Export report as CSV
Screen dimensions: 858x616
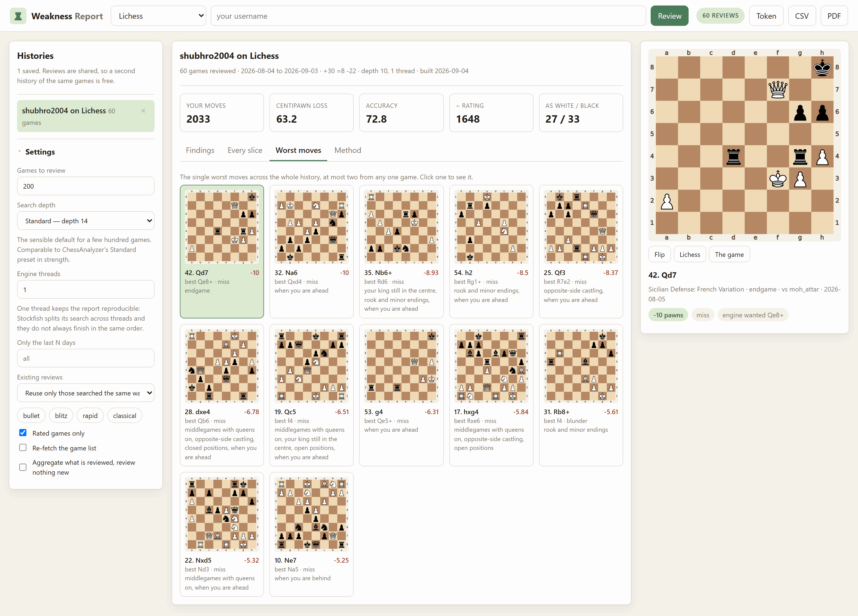click(x=802, y=16)
